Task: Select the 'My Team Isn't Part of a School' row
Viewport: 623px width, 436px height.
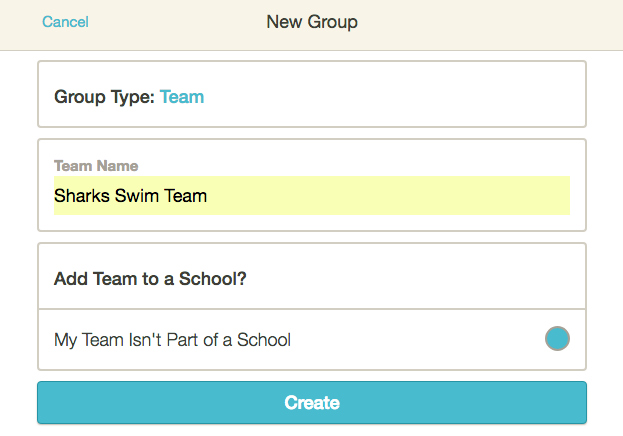Action: coord(312,340)
